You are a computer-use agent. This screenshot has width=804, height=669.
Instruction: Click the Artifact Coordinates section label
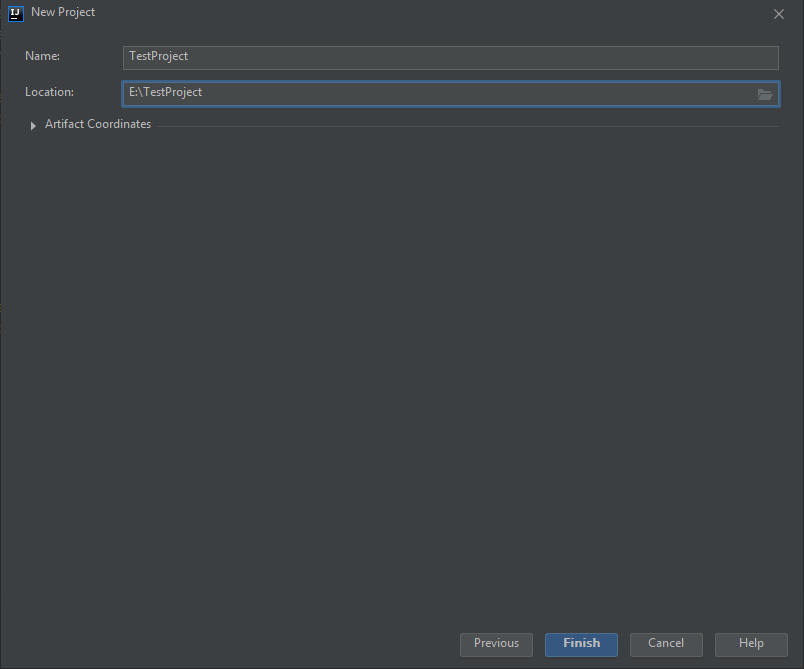tap(98, 124)
